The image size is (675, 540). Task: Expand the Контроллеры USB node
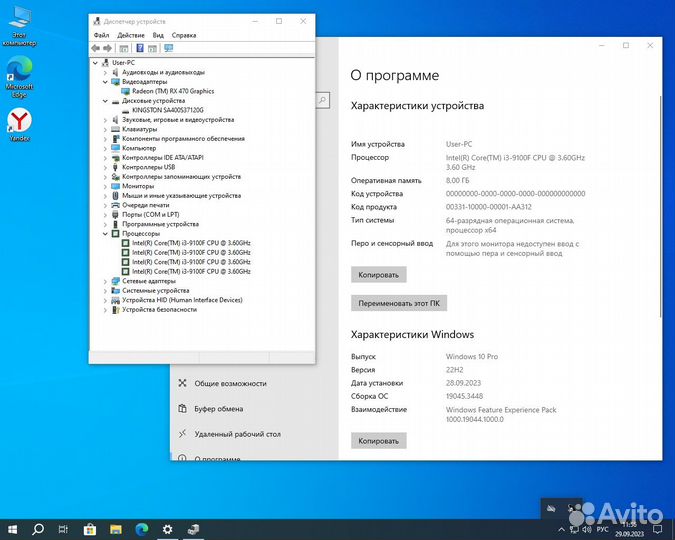105,167
